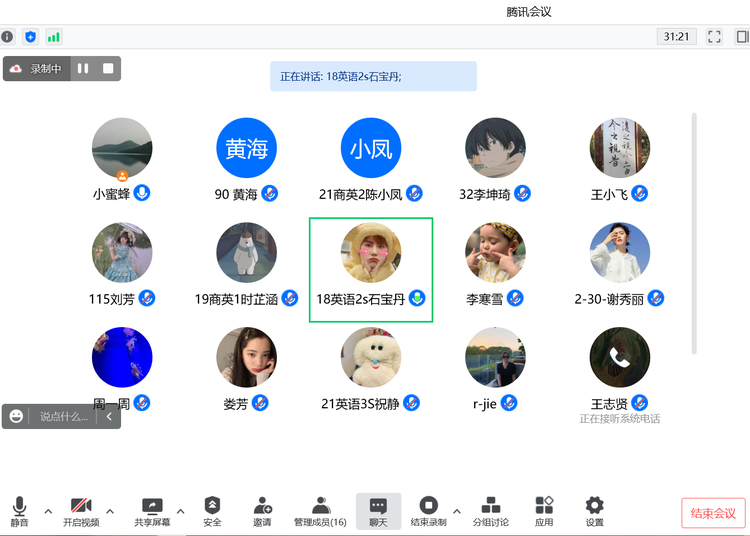The width and height of the screenshot is (750, 536).
Task: Click the 说点什么 chat input field
Action: click(64, 417)
